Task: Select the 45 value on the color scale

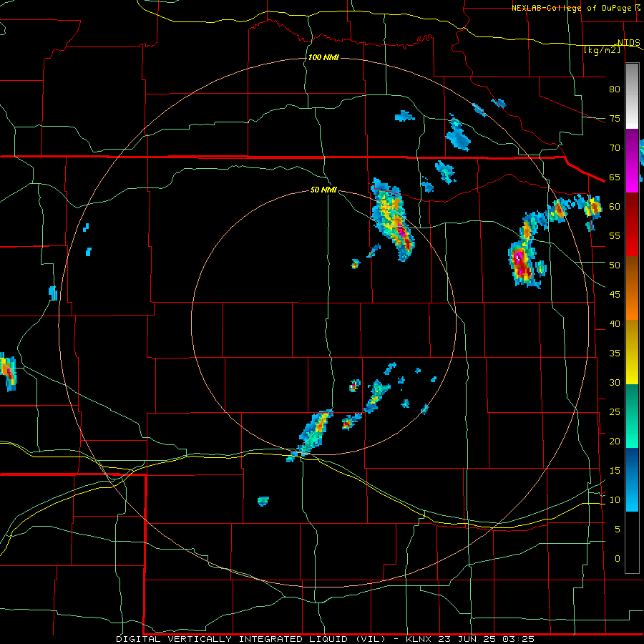Action: [615, 295]
